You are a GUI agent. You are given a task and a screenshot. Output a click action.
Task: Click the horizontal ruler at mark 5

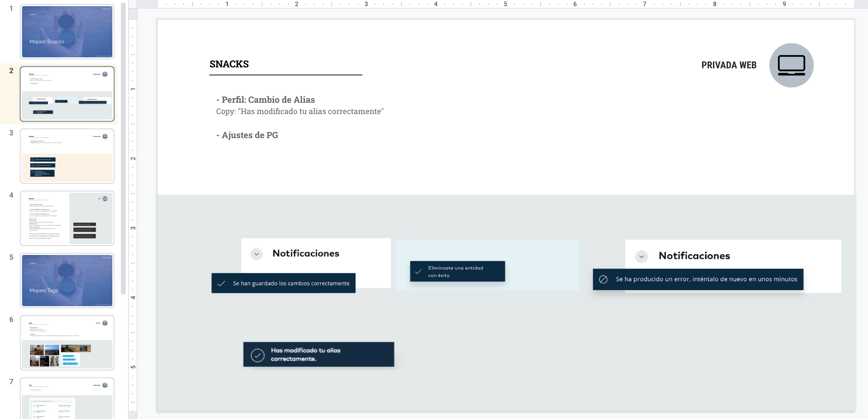pos(505,4)
